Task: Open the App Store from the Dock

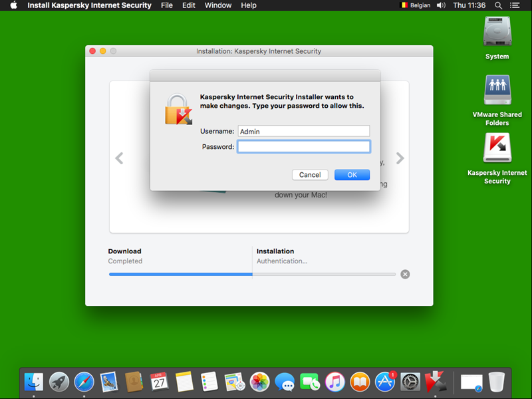Action: coord(386,381)
